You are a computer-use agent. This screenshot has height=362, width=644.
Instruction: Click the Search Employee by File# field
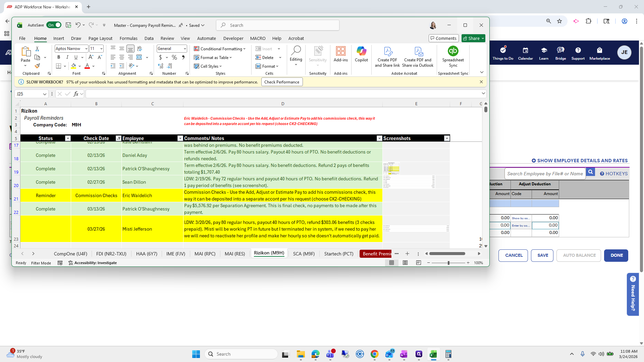click(x=545, y=174)
